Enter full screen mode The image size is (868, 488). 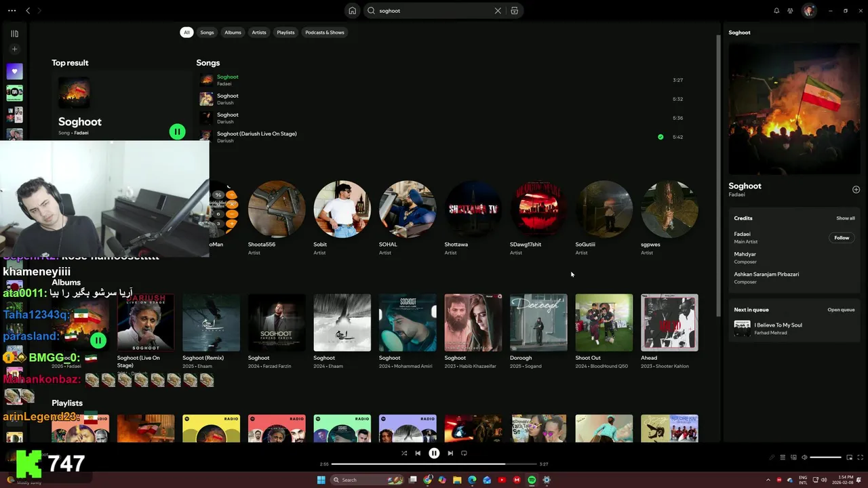(x=859, y=457)
